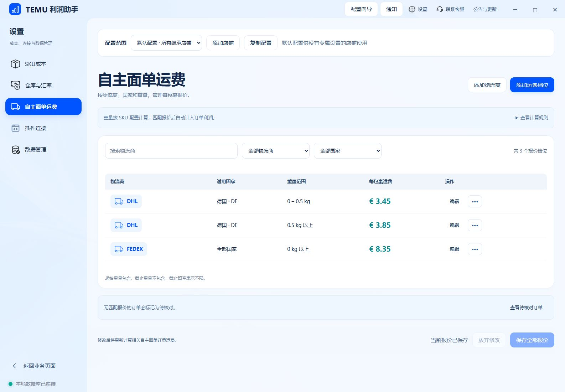Edit the € 3.45 DHL rate
The height and width of the screenshot is (392, 565).
click(454, 201)
